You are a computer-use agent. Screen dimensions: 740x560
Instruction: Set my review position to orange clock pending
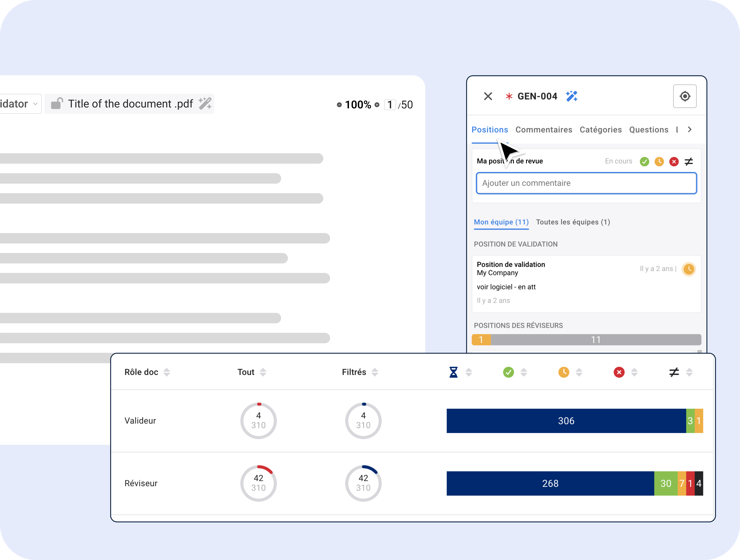tap(659, 162)
